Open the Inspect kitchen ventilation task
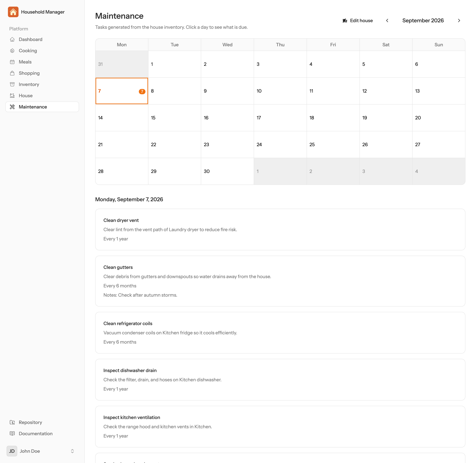Image resolution: width=476 pixels, height=463 pixels. (x=280, y=426)
